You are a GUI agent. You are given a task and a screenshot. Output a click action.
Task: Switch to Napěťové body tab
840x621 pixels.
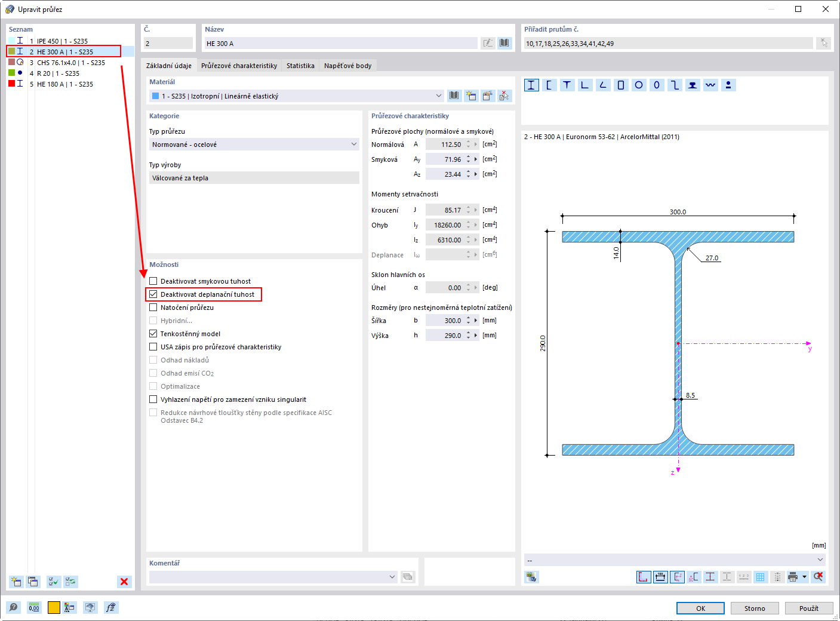coord(347,66)
